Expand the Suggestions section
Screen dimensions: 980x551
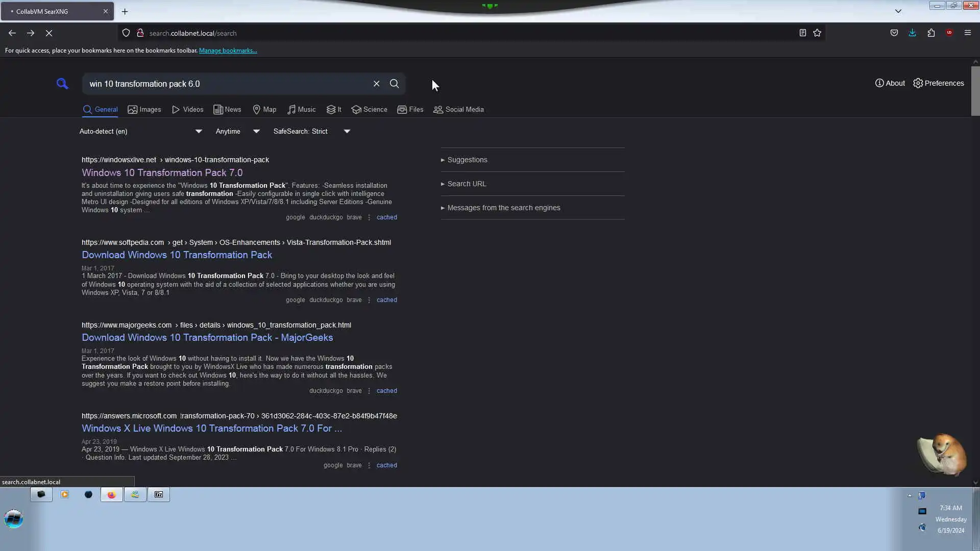click(x=467, y=160)
